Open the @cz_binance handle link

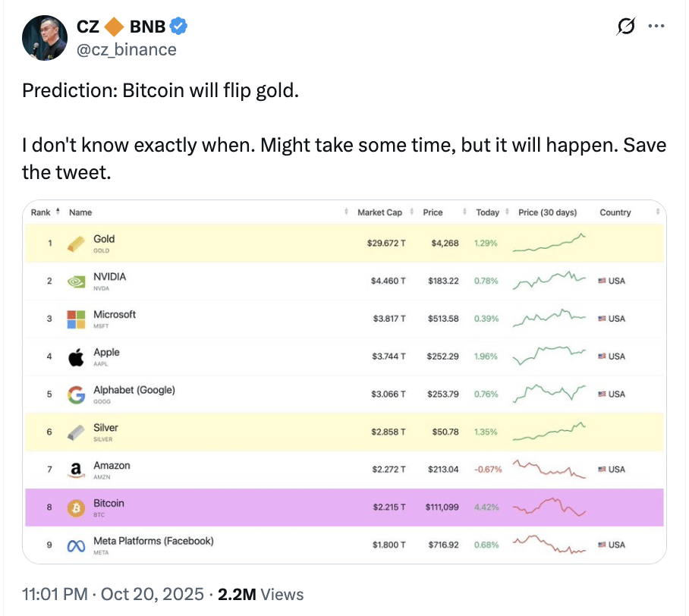pos(127,49)
